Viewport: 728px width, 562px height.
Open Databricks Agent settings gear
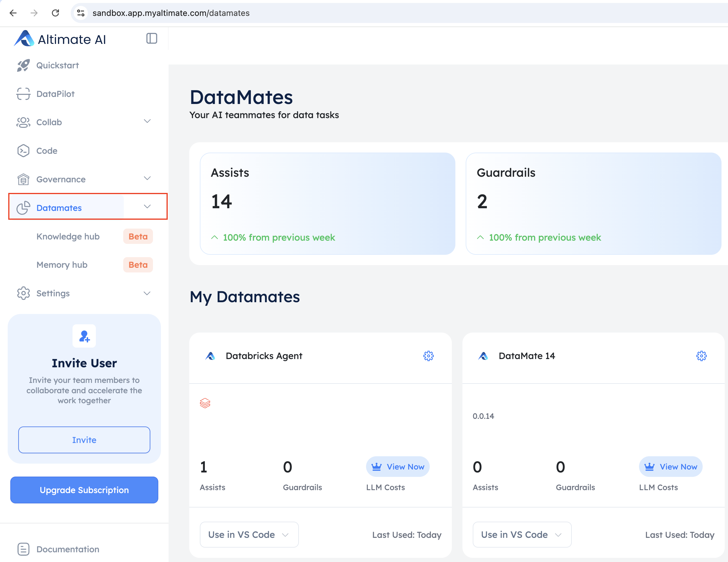[x=428, y=356]
